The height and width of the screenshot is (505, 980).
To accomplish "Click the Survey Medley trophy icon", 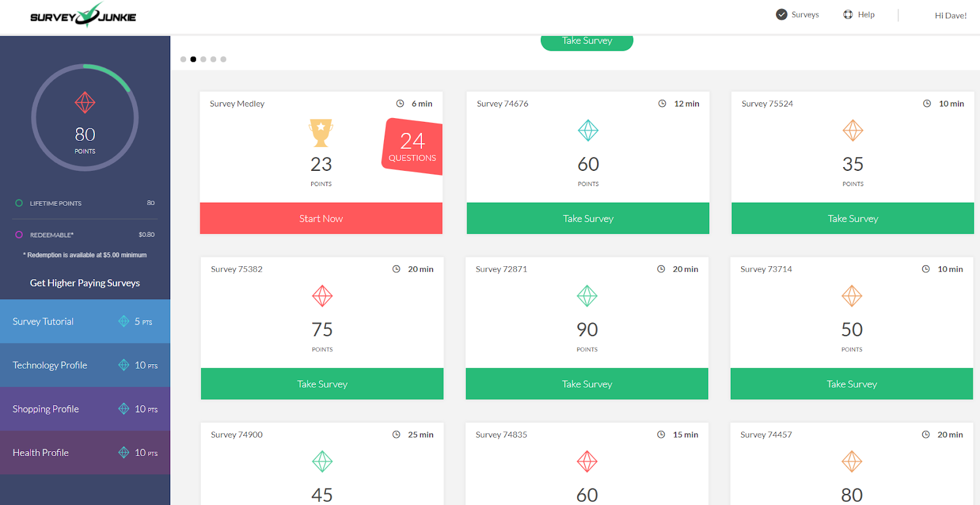I will point(321,133).
